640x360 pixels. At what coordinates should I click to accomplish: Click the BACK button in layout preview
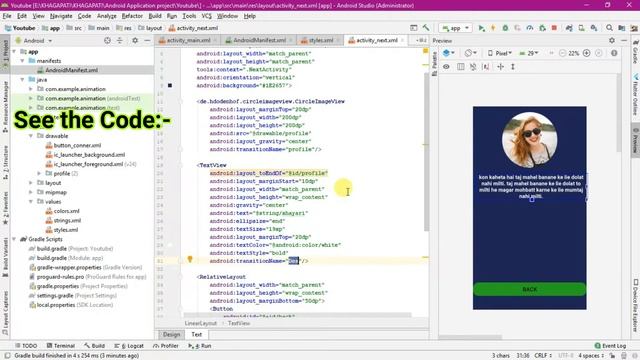coord(529,289)
